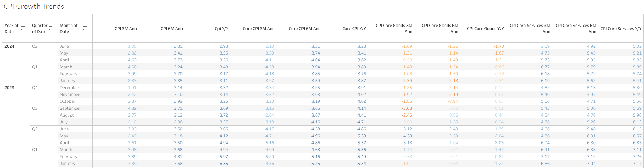Screen dimensions: 644x168
Task: Select the 6.36 Cpi Y/Y January cell
Action: click(x=224, y=164)
